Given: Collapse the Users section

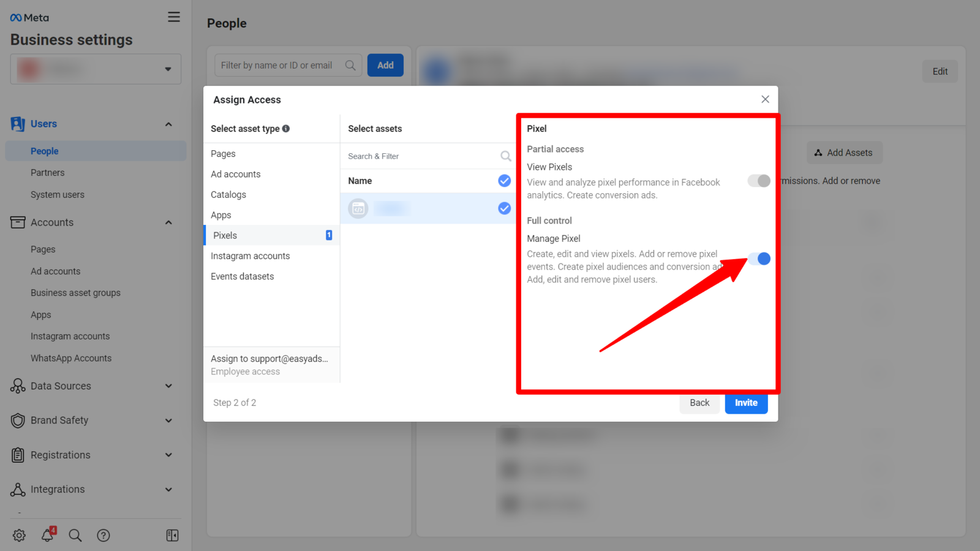Looking at the screenshot, I should point(168,124).
